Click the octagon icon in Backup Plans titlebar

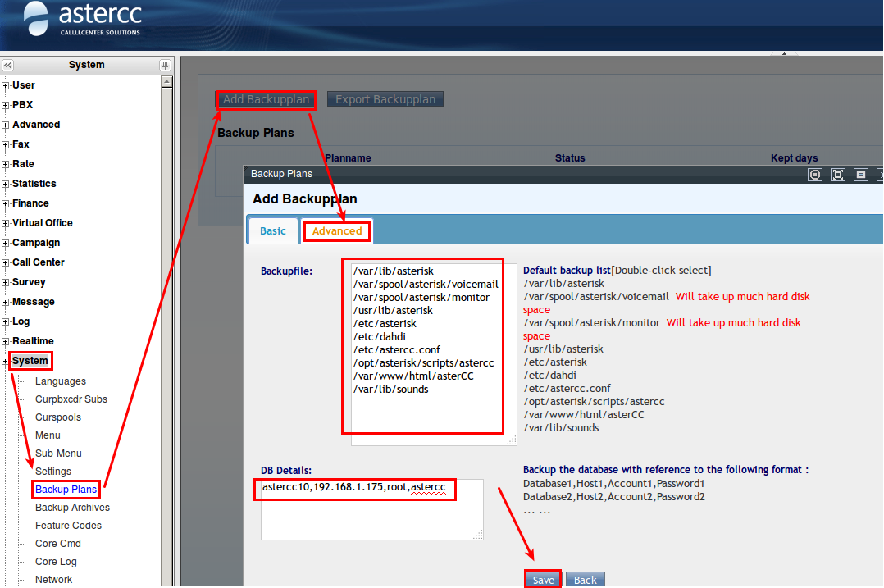pos(814,175)
